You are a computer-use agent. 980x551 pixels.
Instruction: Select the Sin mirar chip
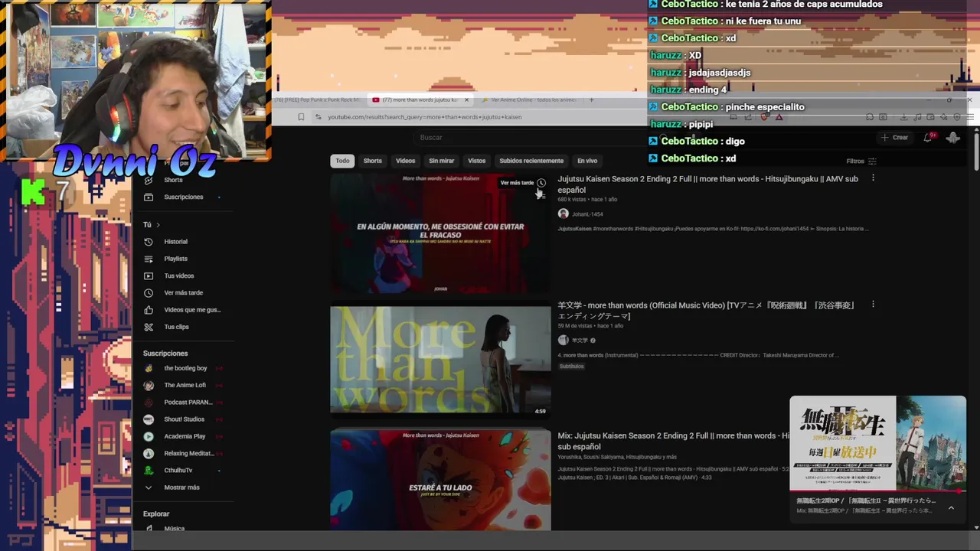pos(442,161)
